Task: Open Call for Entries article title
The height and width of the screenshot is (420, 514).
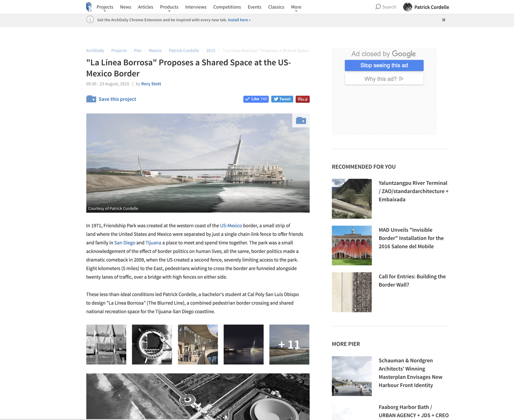Action: [412, 280]
